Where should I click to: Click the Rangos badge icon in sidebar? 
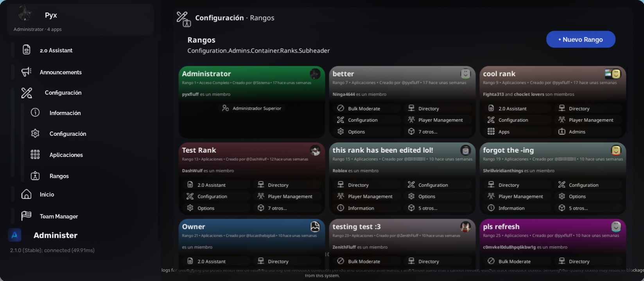point(35,176)
